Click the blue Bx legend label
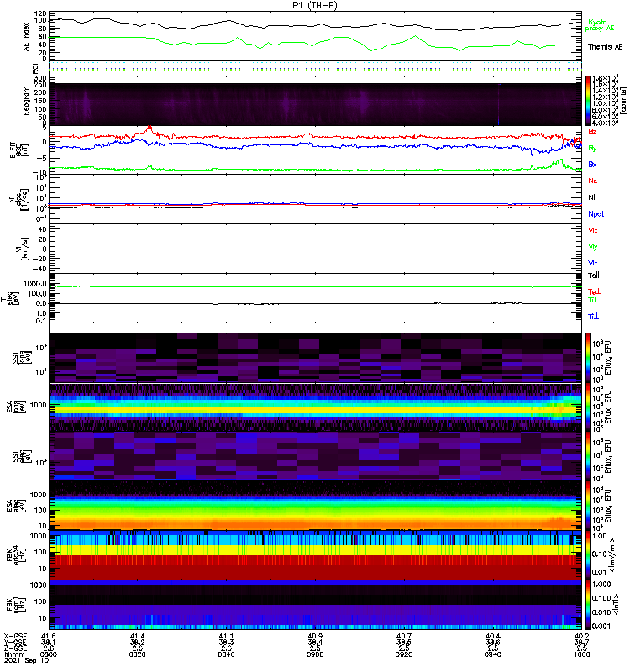 pyautogui.click(x=592, y=165)
